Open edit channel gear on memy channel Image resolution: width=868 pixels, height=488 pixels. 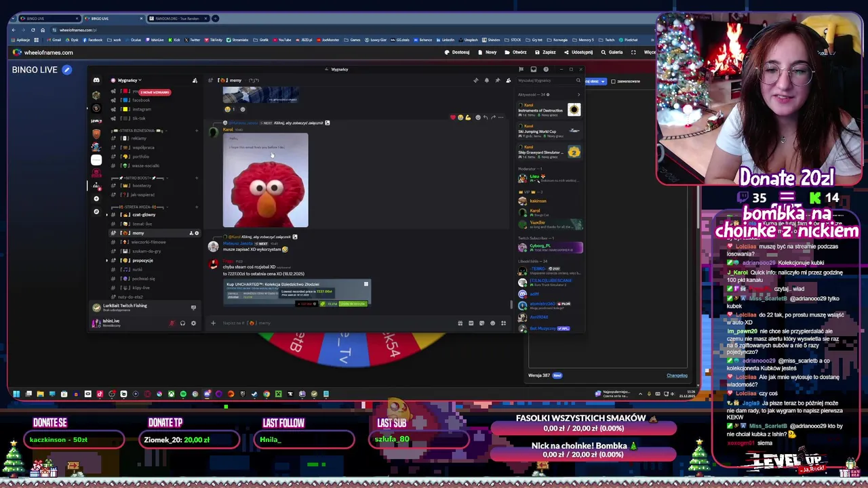(x=197, y=233)
